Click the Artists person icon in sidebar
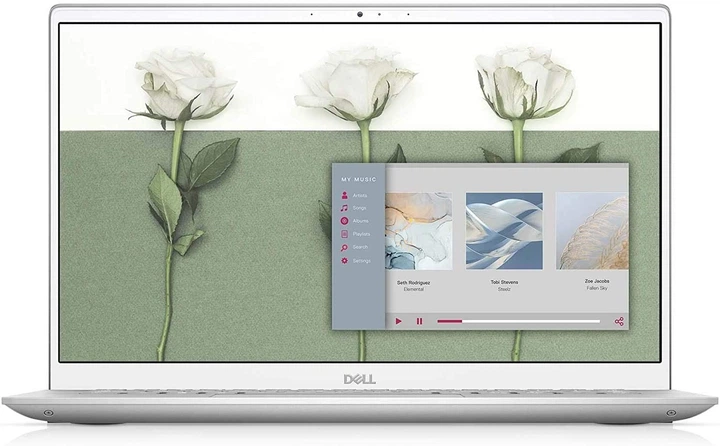 pos(345,195)
